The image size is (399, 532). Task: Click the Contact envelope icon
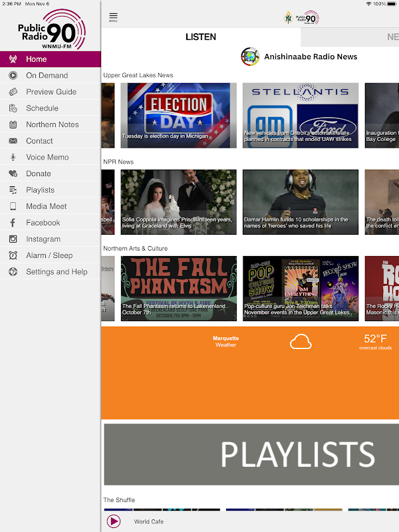[x=13, y=141]
